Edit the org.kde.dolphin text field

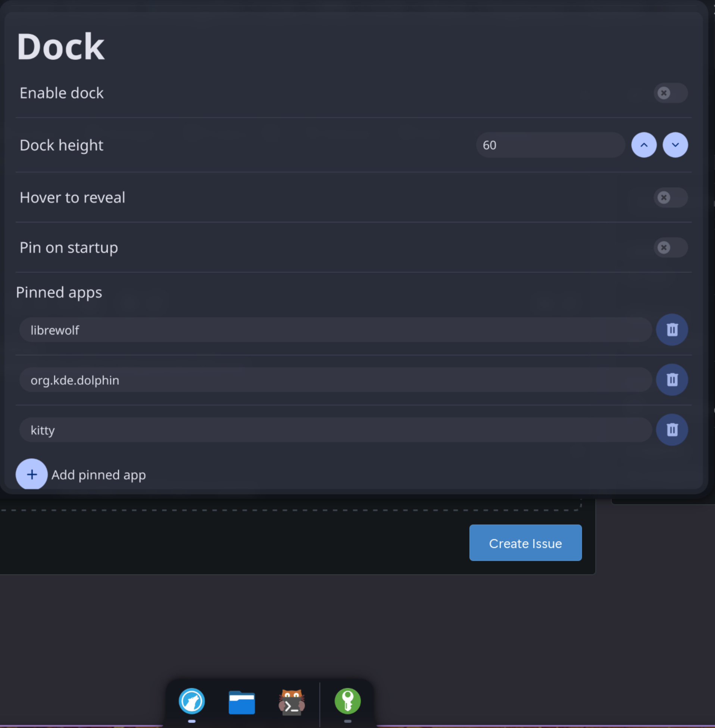335,380
